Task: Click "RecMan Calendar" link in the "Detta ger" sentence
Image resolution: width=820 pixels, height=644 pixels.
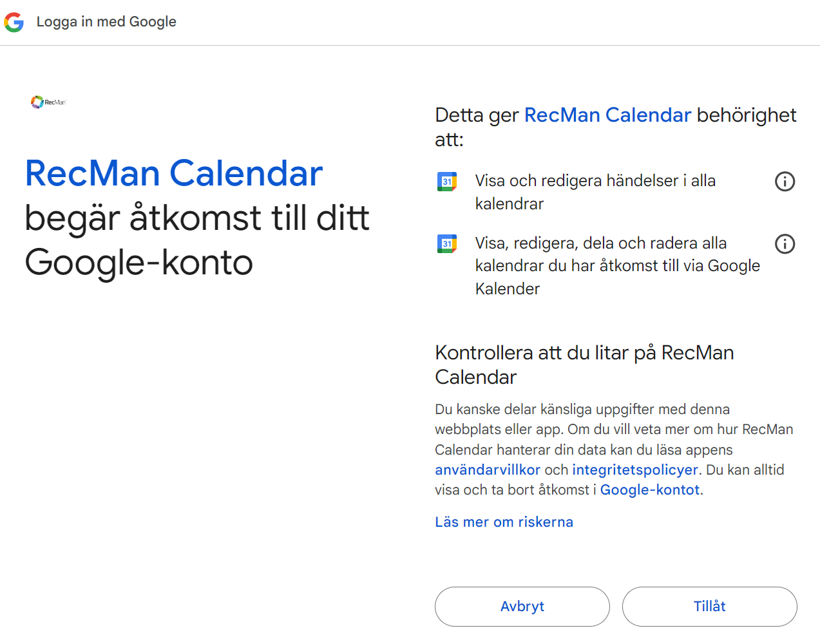Action: (x=607, y=115)
